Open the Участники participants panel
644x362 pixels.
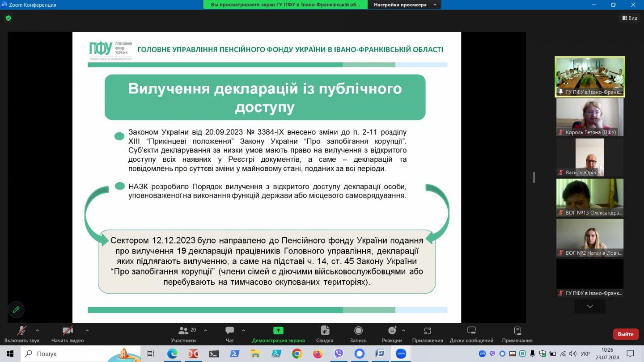[x=183, y=334]
